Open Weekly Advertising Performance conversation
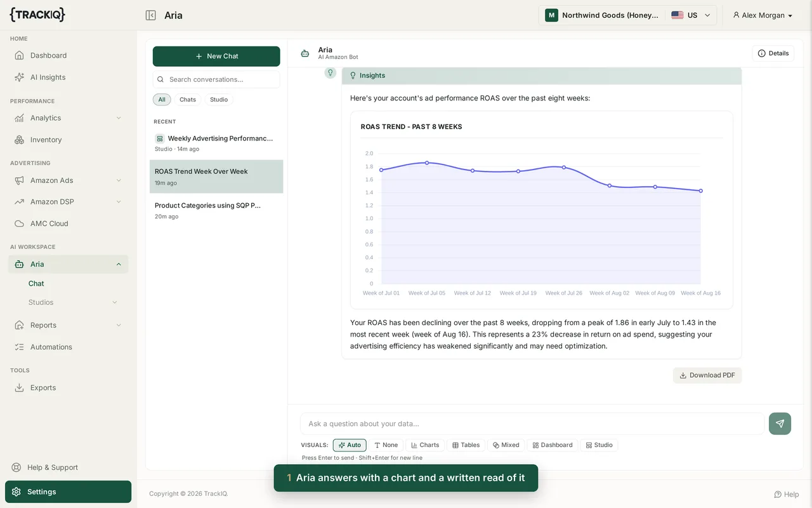The width and height of the screenshot is (812, 508). (x=216, y=144)
